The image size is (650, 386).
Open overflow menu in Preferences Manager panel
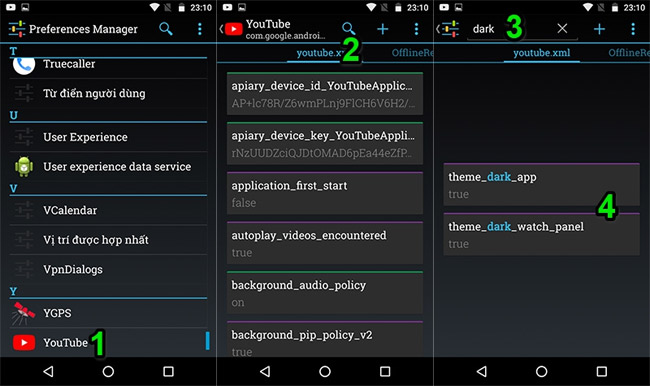[x=200, y=29]
